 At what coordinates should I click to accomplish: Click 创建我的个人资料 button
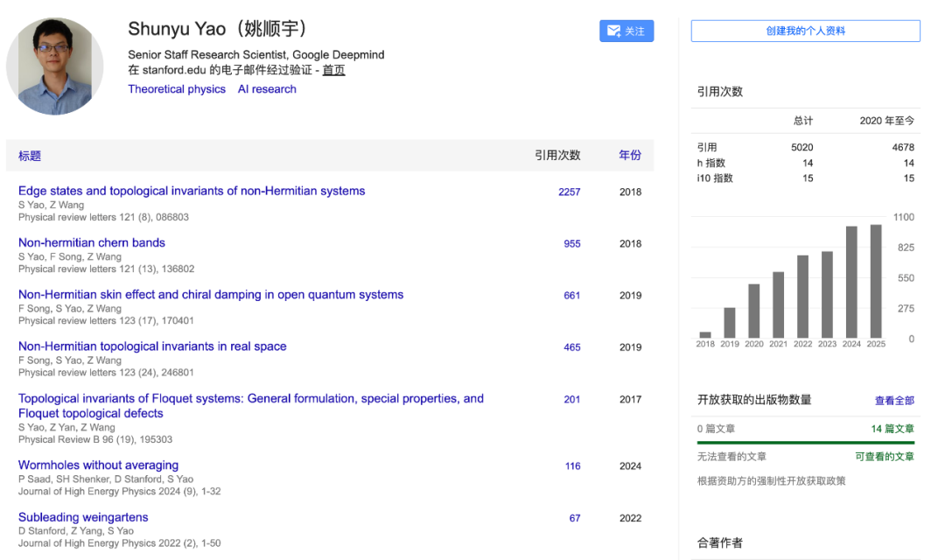point(805,31)
